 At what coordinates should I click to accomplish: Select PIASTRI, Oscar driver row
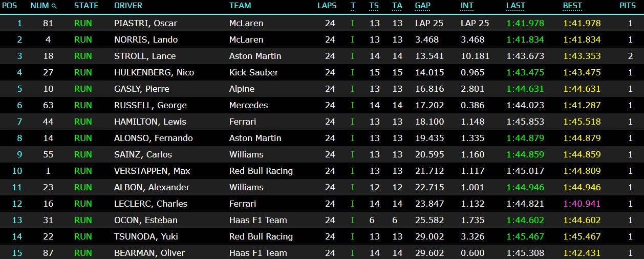click(x=322, y=23)
